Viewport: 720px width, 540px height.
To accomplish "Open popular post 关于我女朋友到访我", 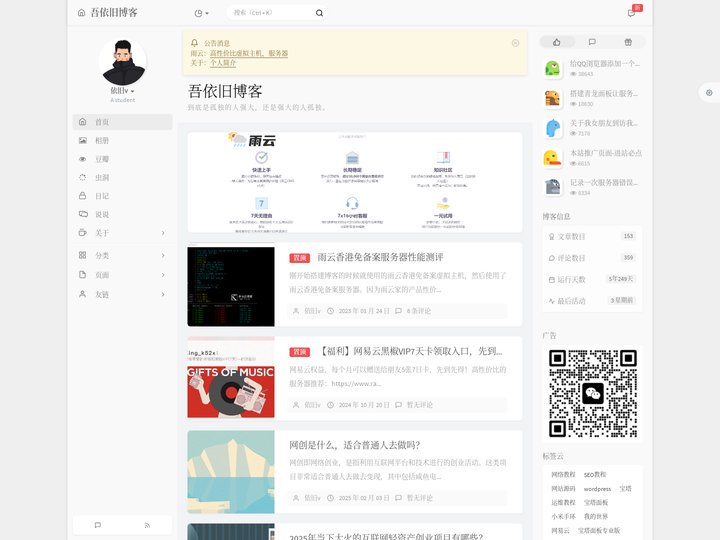I will pos(604,123).
